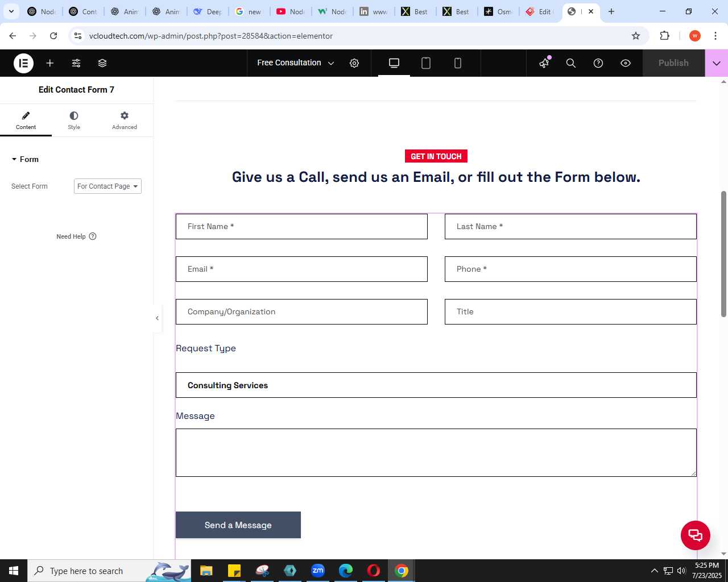Click the address bar URL
This screenshot has height=582, width=728.
point(211,36)
